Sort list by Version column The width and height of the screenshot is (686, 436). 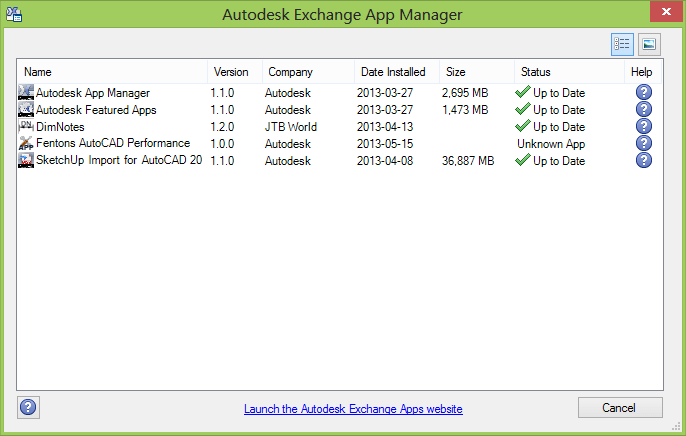click(x=235, y=72)
